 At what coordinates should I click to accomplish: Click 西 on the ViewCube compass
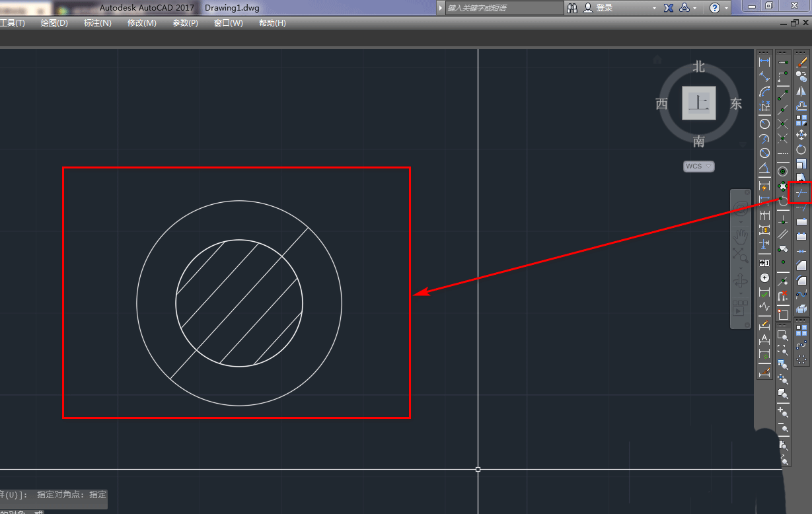[x=661, y=104]
